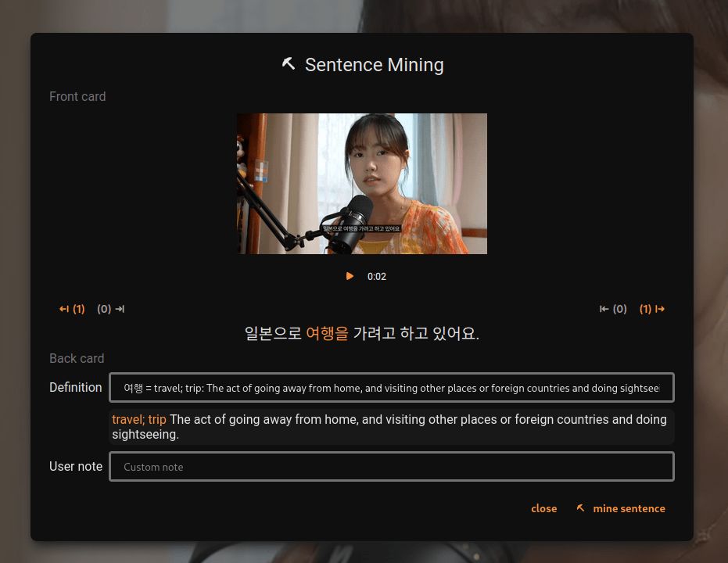Click the reset-end |← subtitle icon
Viewport: 728px width, 563px height.
[604, 309]
